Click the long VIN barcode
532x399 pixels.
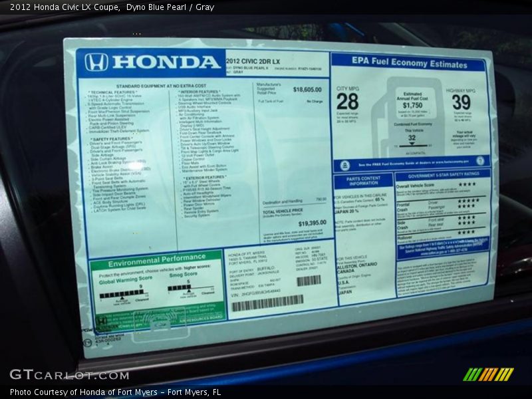(267, 302)
